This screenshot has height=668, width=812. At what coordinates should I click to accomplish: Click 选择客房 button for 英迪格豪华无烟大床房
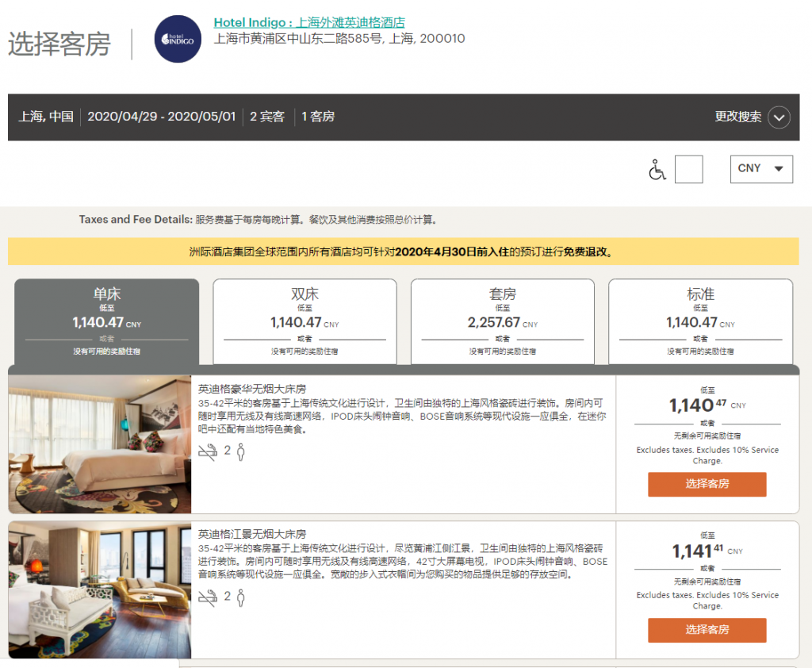[x=707, y=484]
